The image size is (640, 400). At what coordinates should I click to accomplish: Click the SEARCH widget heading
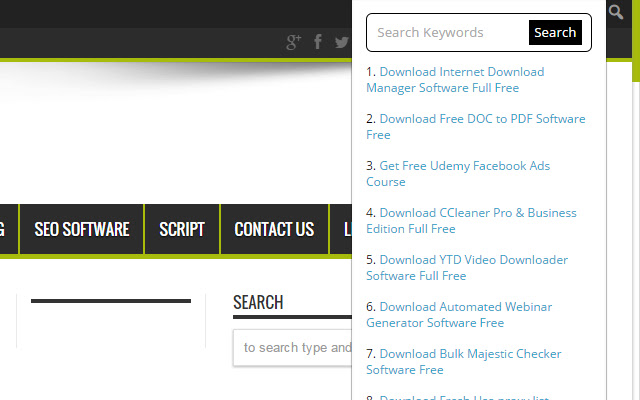click(258, 302)
